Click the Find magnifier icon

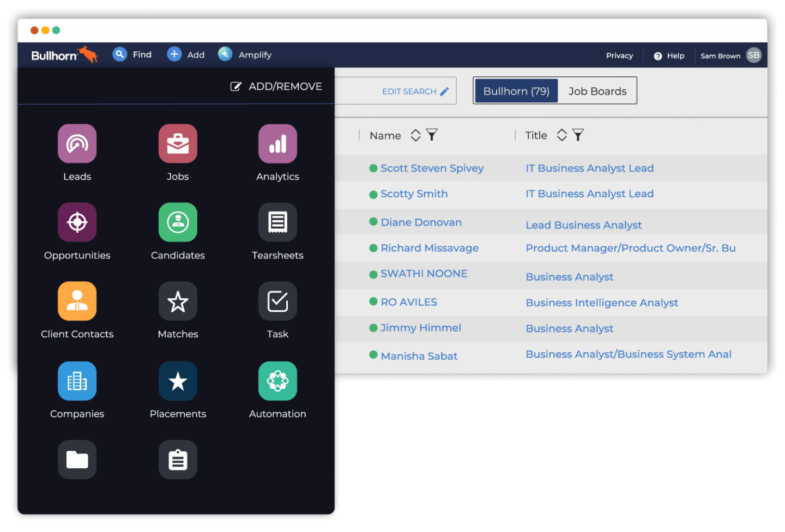(x=120, y=54)
